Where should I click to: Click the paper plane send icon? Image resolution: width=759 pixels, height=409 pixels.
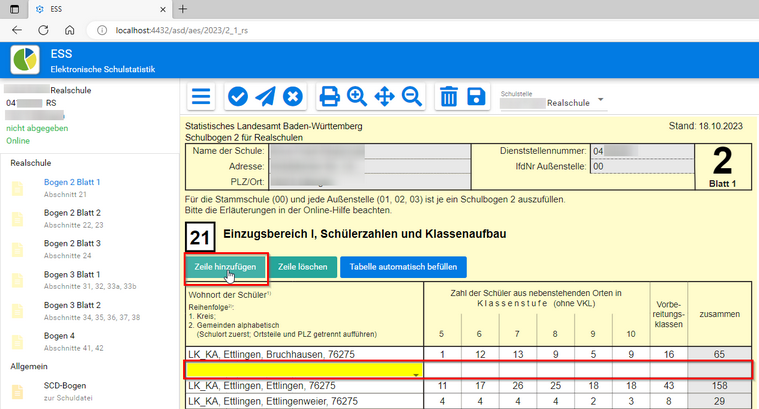(x=265, y=97)
